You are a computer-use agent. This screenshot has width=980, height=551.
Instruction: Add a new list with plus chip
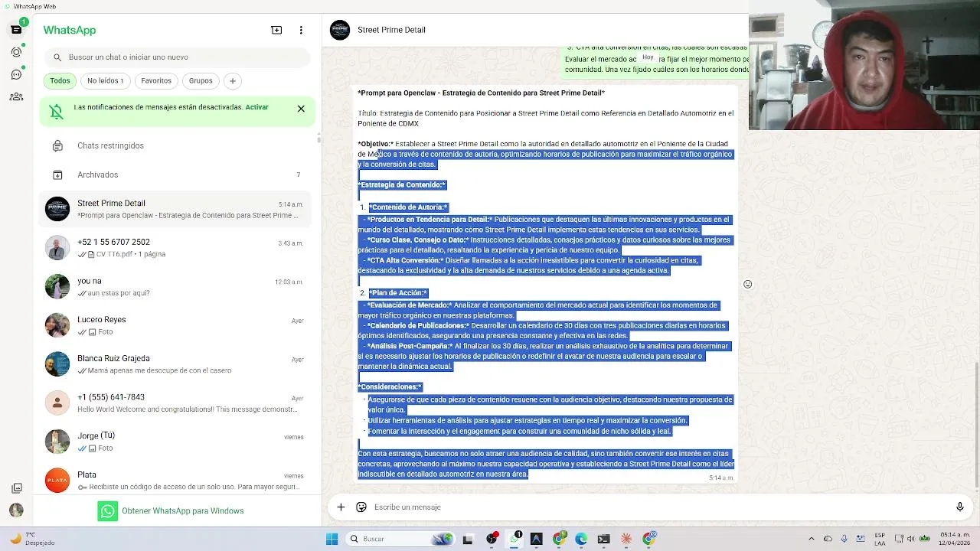click(x=233, y=80)
